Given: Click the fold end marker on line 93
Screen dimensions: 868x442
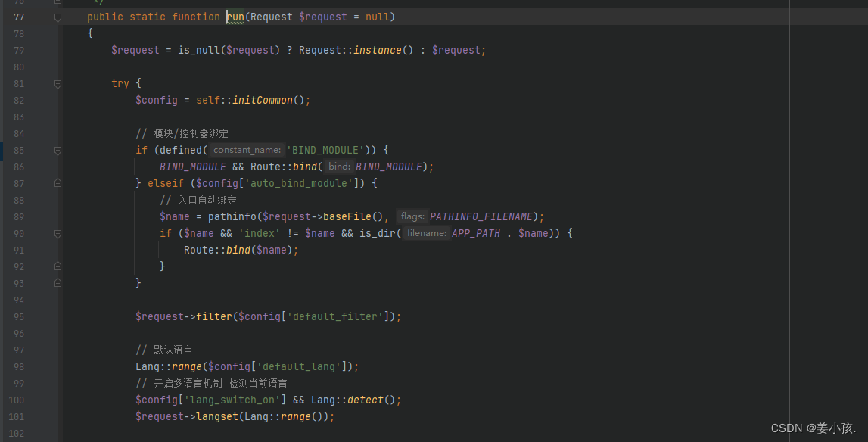Looking at the screenshot, I should click(58, 283).
